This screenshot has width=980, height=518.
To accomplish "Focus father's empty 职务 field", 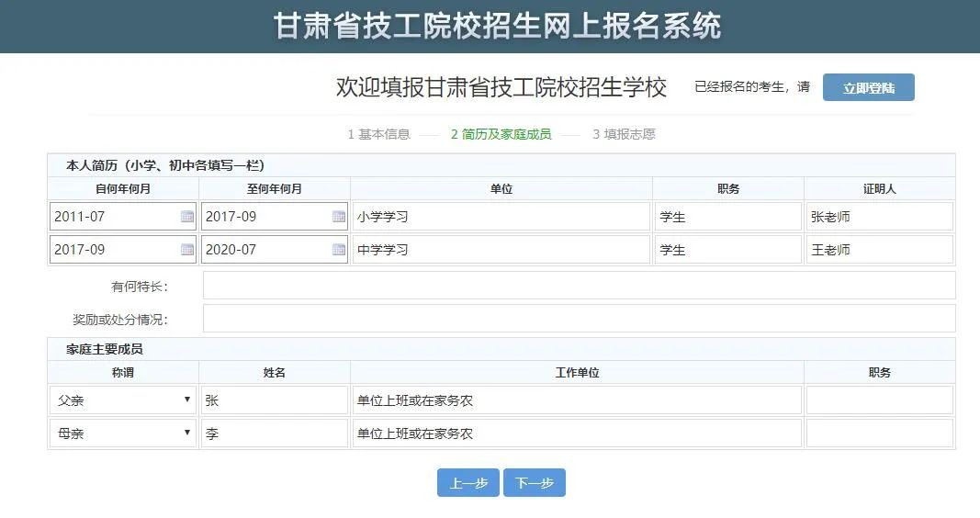I will (x=879, y=400).
